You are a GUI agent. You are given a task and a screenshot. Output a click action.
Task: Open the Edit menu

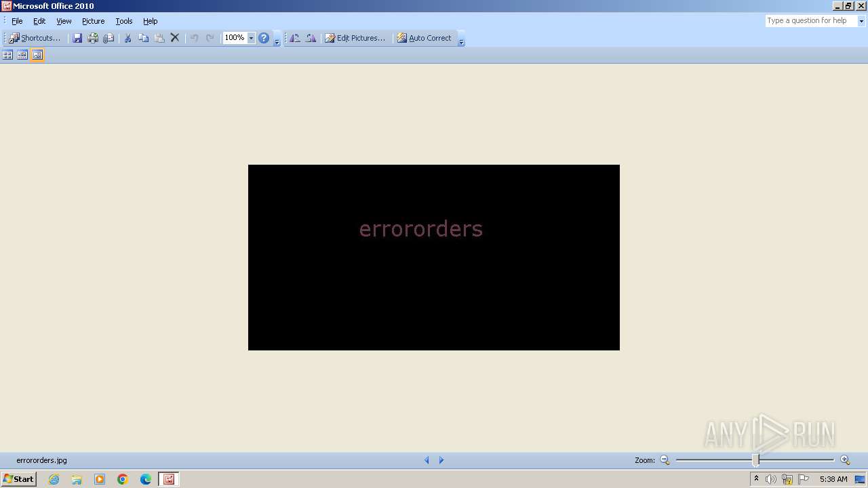click(39, 21)
